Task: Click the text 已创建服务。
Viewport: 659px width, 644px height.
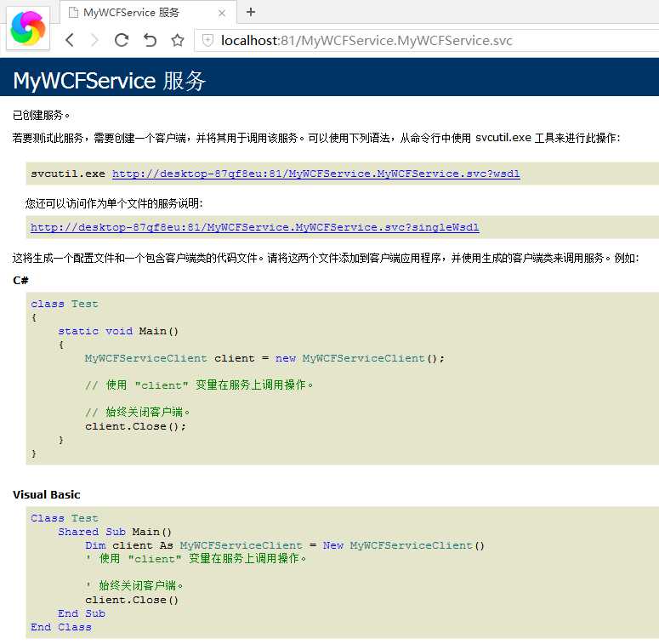Action: tap(41, 115)
